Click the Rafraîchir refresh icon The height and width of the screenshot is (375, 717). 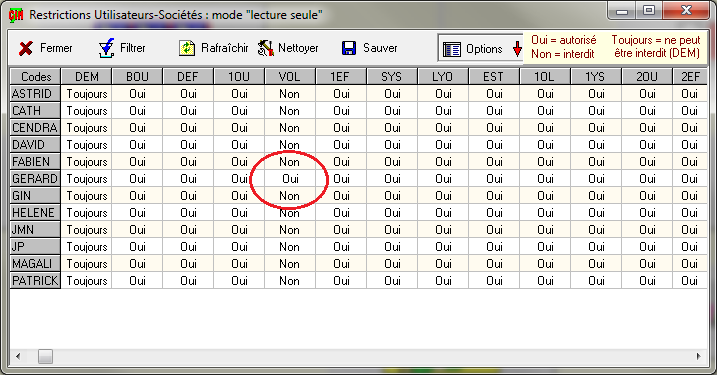(187, 48)
